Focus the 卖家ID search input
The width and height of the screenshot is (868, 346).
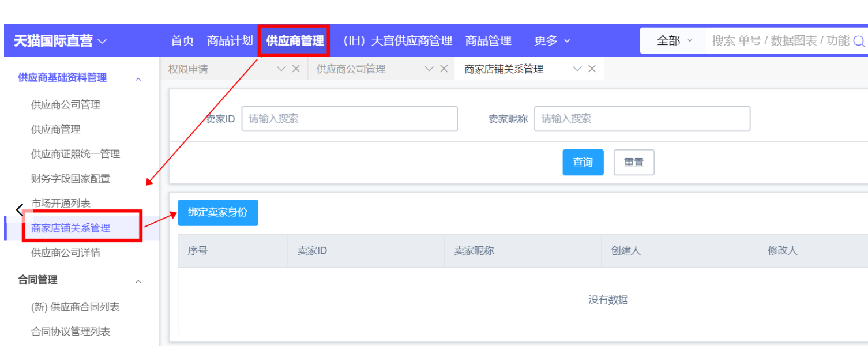pos(350,119)
